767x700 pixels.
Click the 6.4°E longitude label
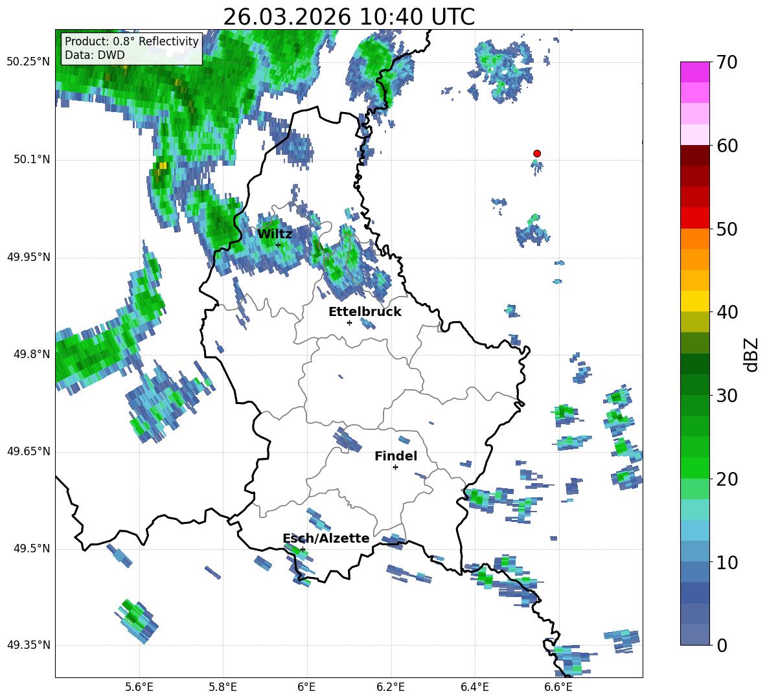[x=474, y=687]
